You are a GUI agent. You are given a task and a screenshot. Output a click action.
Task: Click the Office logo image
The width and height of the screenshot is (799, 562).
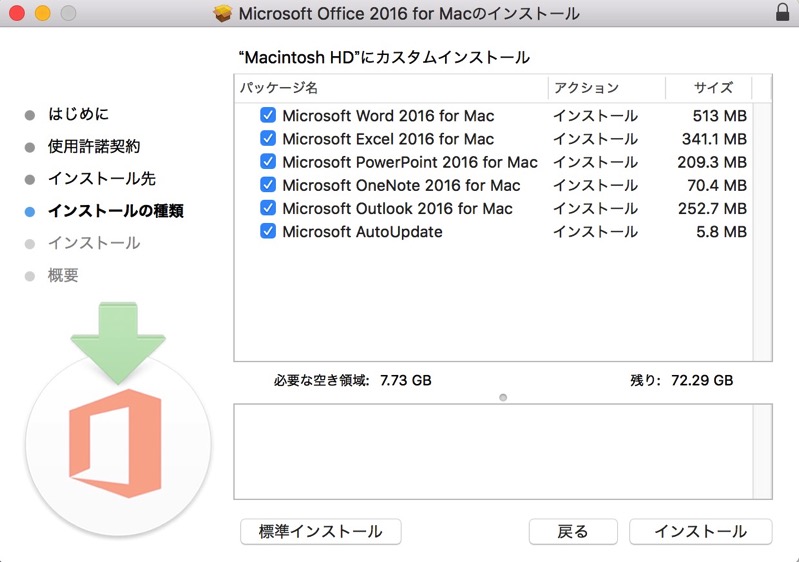tap(116, 443)
